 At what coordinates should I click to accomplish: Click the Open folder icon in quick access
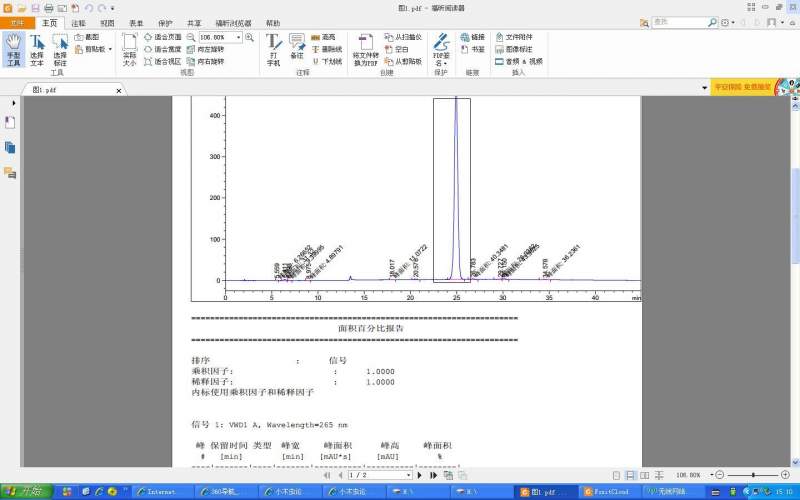[21, 8]
